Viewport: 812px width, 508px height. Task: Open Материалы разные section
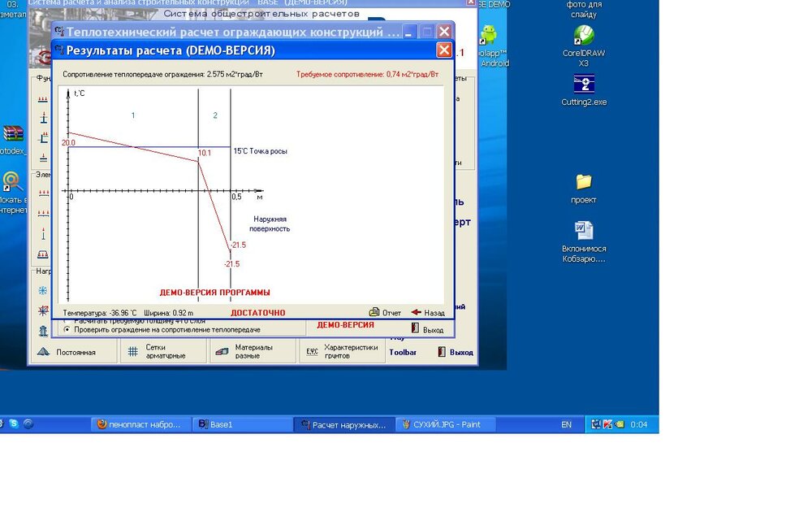pyautogui.click(x=222, y=352)
